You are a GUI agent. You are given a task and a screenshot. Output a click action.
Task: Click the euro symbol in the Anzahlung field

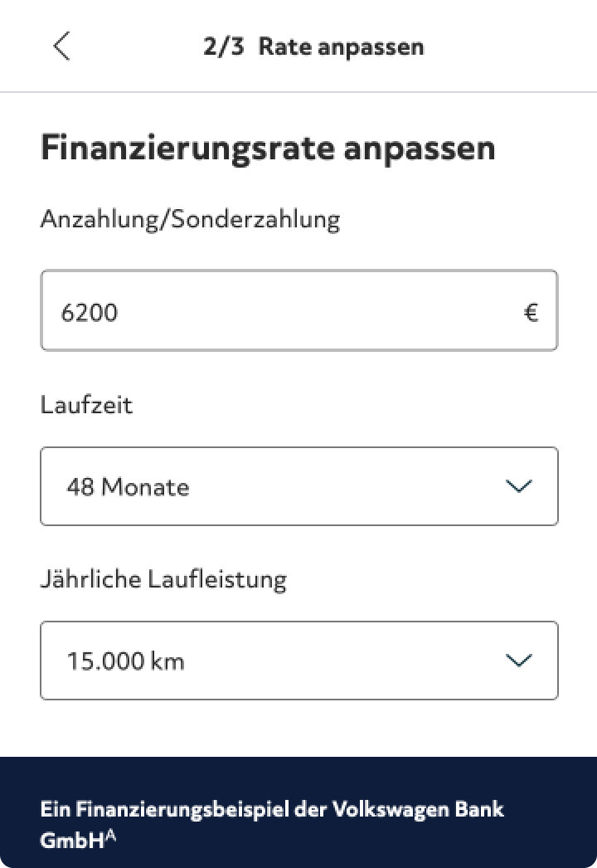[531, 313]
